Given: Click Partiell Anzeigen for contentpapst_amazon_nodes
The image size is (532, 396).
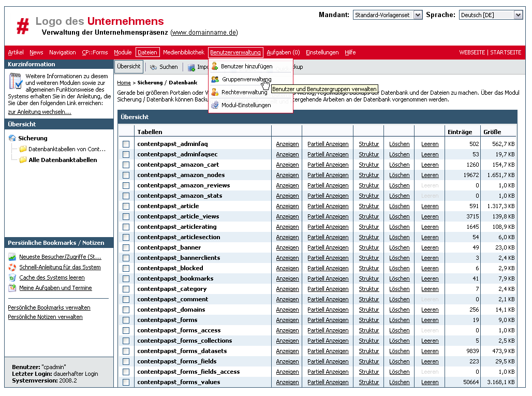Looking at the screenshot, I should [x=328, y=175].
